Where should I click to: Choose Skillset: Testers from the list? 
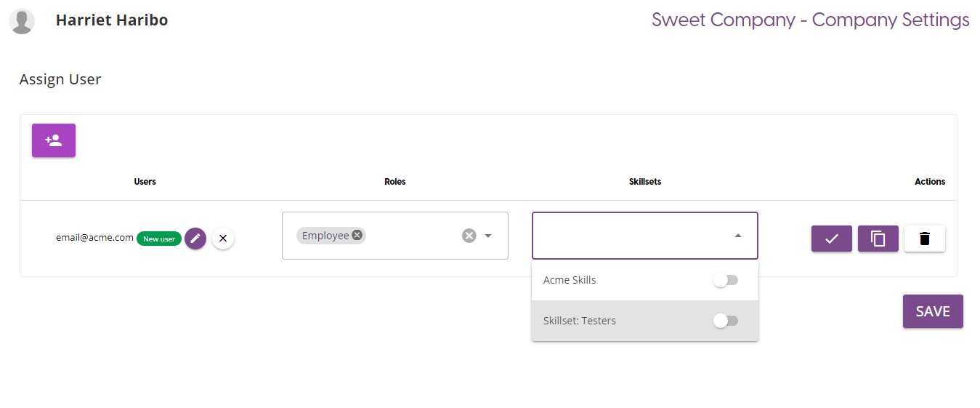point(580,321)
